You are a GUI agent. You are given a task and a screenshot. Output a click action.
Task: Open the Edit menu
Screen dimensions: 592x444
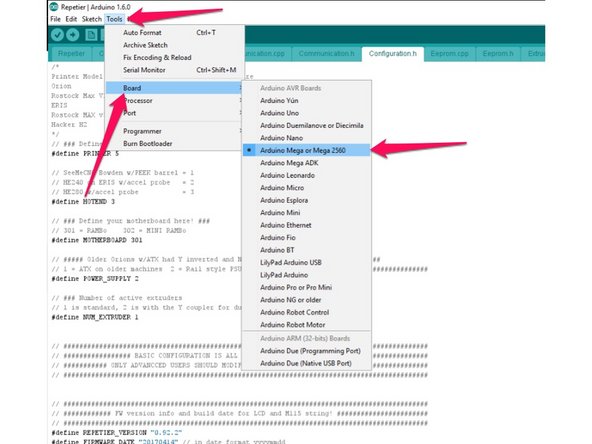point(71,19)
